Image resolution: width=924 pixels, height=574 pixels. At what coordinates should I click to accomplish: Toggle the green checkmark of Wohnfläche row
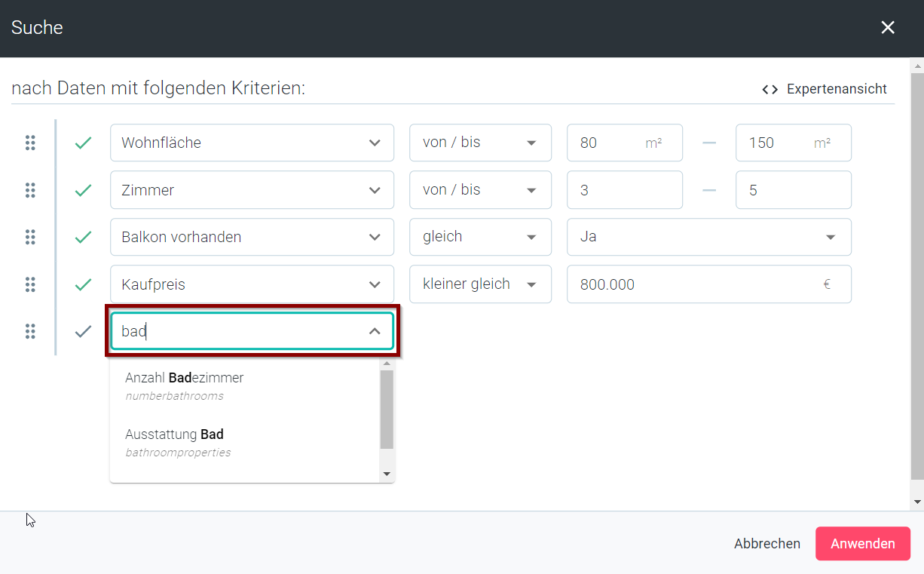(83, 143)
